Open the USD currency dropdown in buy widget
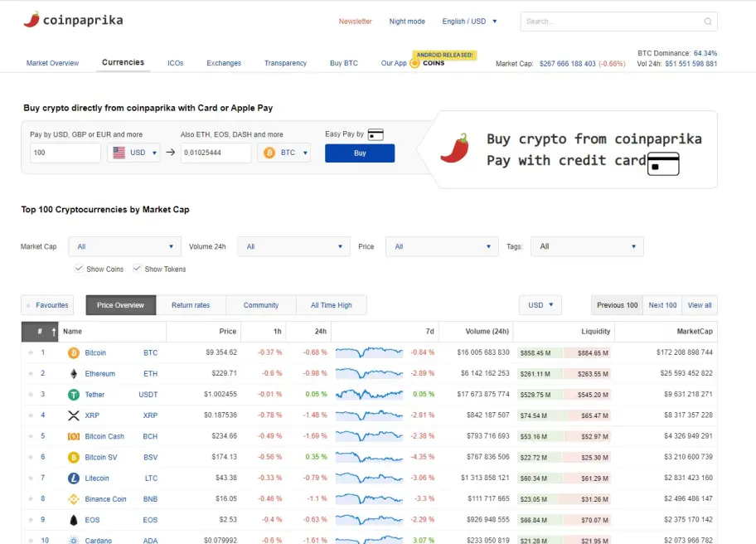This screenshot has width=756, height=544. 133,153
